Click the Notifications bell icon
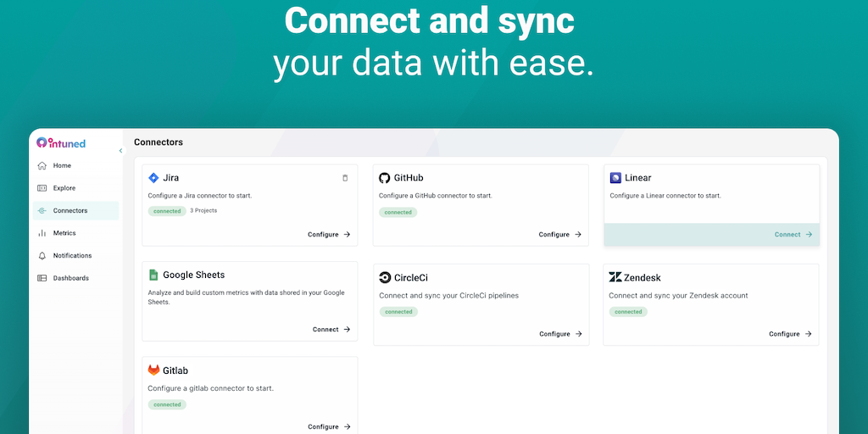 tap(42, 256)
